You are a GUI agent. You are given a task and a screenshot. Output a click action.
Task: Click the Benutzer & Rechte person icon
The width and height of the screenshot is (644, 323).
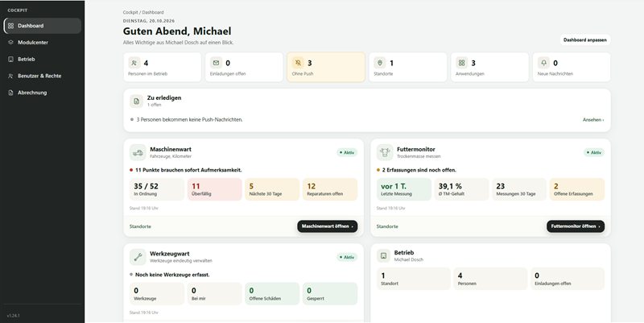click(x=10, y=76)
